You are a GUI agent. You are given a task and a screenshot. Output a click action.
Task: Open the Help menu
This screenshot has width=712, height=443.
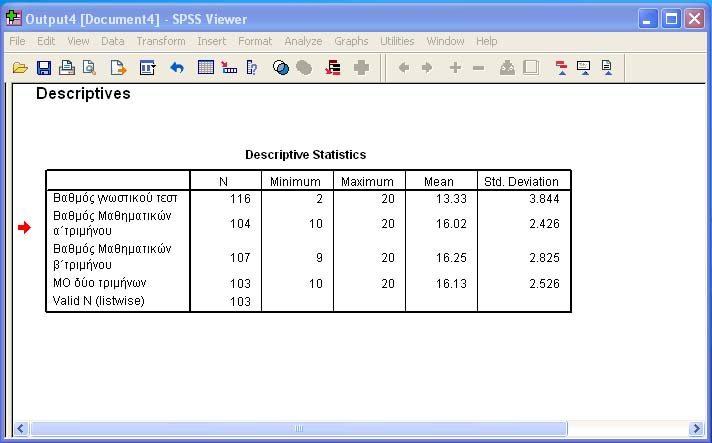[487, 41]
